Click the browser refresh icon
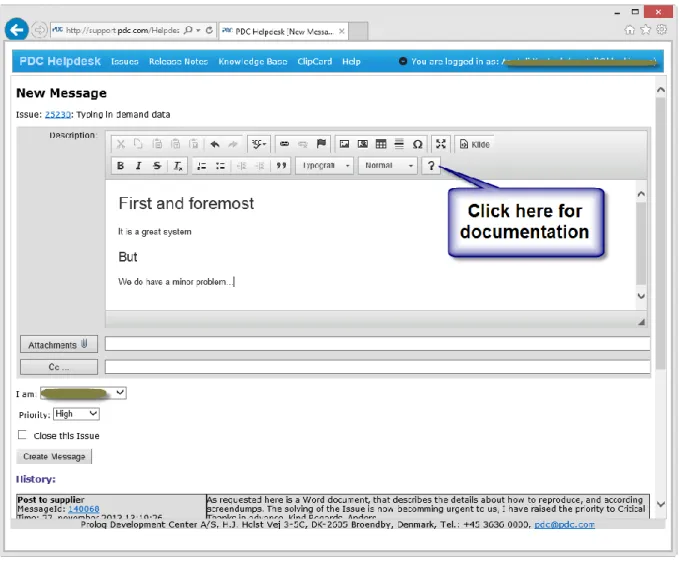 point(209,30)
